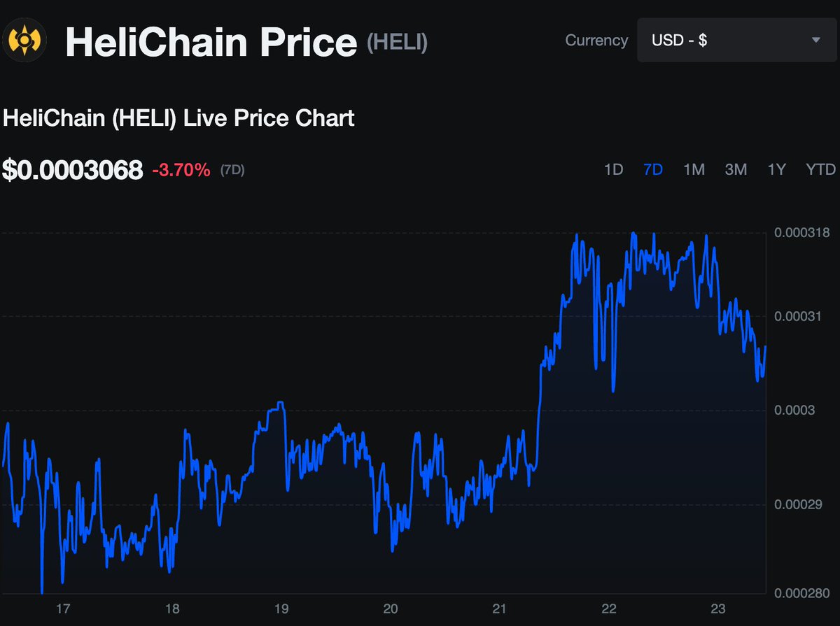Click the -3.70% change percentage

pyautogui.click(x=181, y=170)
